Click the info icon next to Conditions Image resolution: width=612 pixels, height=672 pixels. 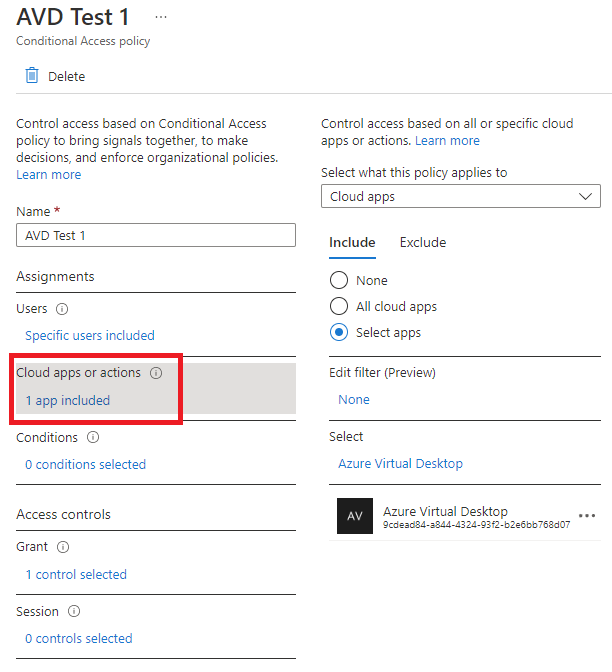coord(93,437)
